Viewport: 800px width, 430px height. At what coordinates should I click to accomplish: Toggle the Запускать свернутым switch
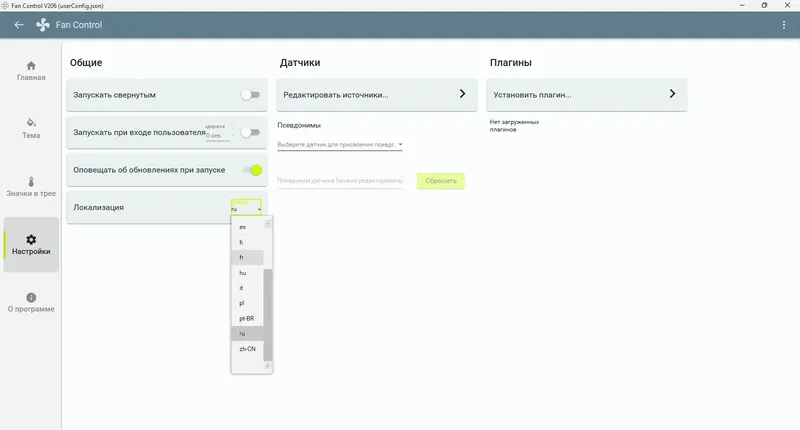251,95
